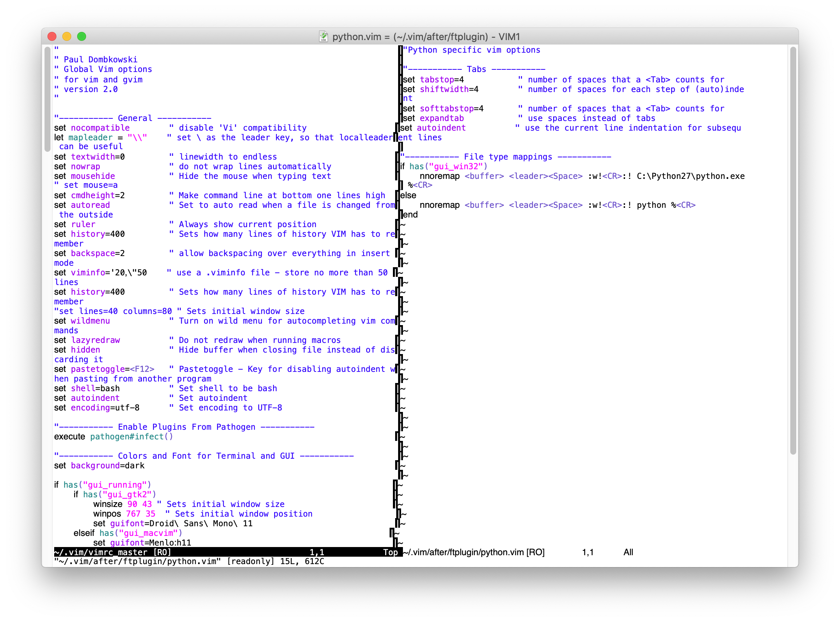Click the General section header comment
This screenshot has height=622, width=840.
pos(133,118)
